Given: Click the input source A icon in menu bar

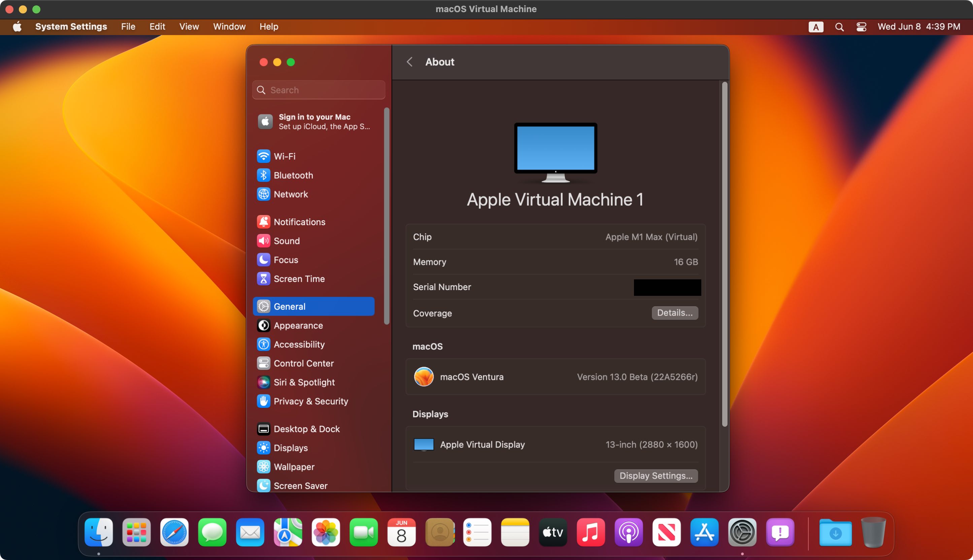Looking at the screenshot, I should [x=816, y=27].
